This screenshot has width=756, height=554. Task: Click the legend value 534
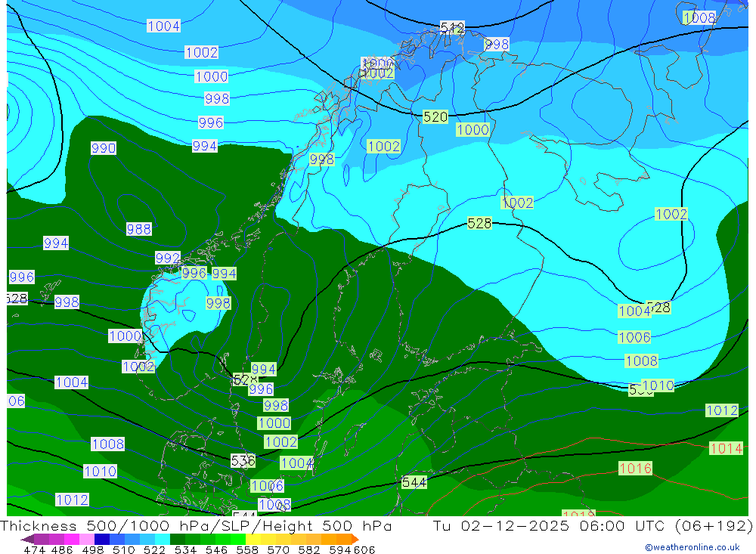tap(185, 550)
